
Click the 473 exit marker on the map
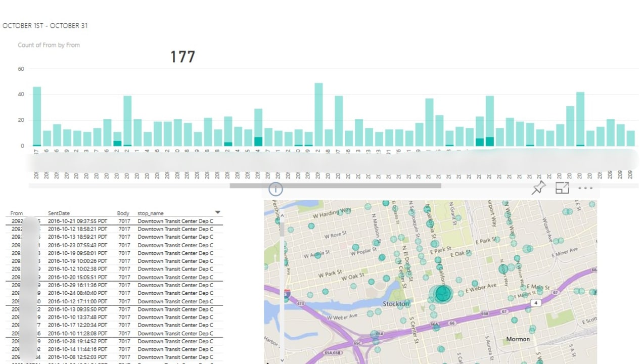point(300,304)
